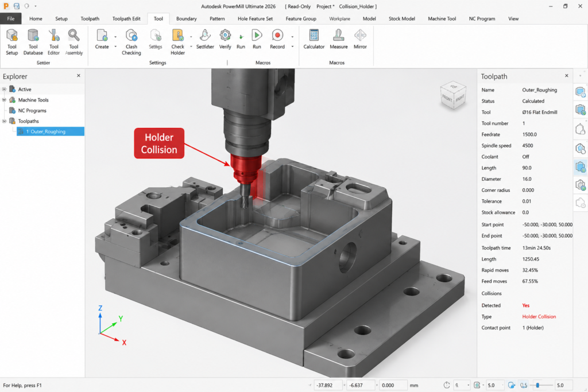
Task: Click the Check Holder icon
Action: [178, 36]
